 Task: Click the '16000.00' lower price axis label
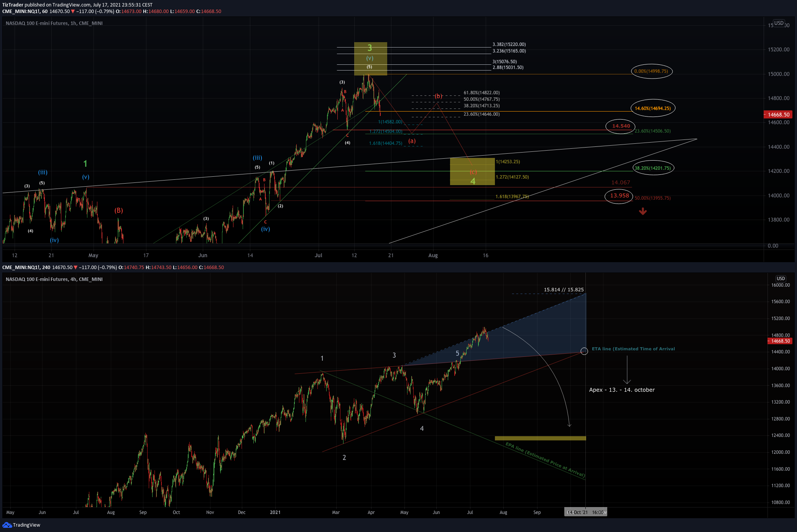781,285
